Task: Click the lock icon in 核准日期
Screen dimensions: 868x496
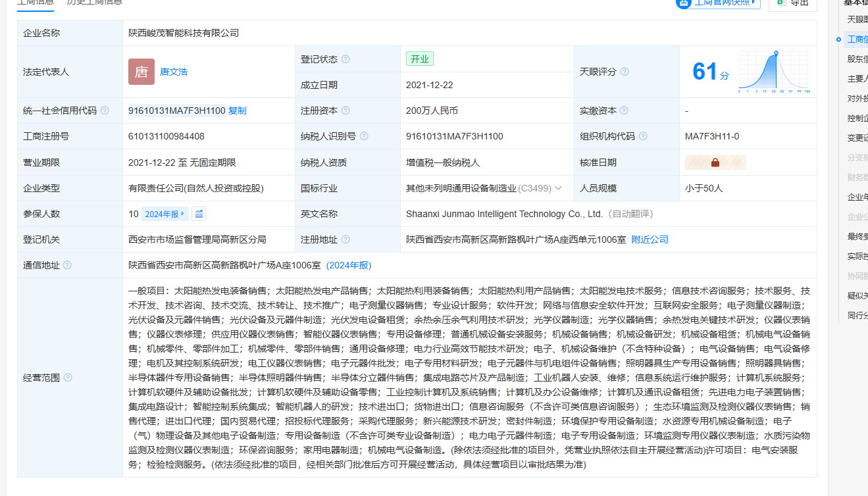Action: click(715, 162)
